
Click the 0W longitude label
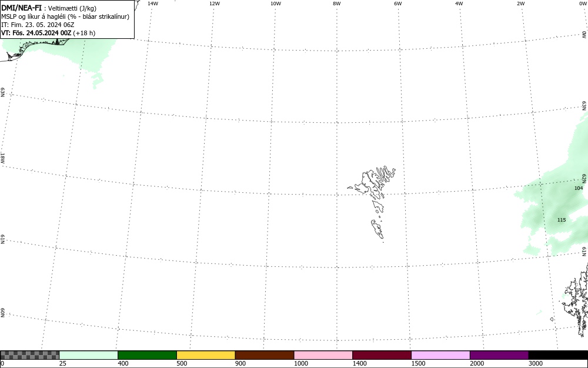582,4
